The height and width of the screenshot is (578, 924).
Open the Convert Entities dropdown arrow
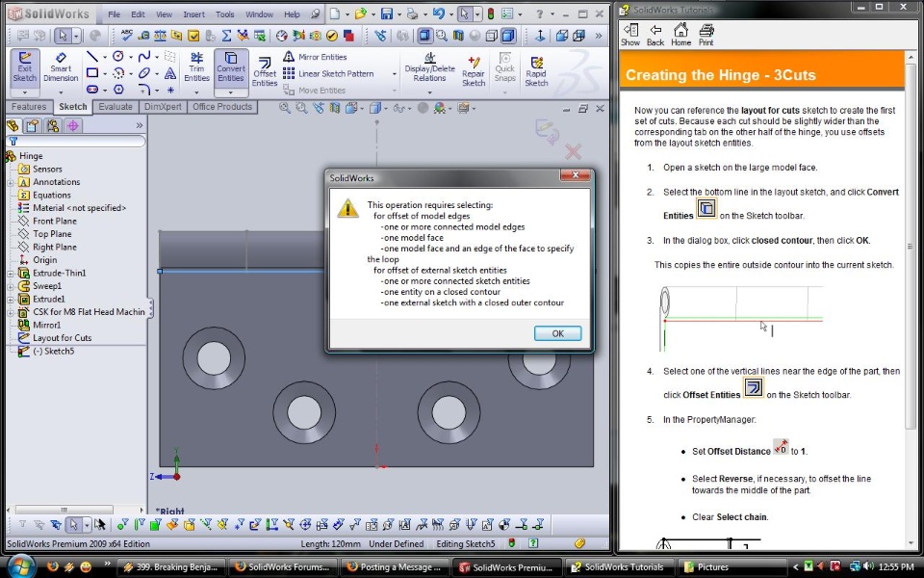pyautogui.click(x=230, y=92)
